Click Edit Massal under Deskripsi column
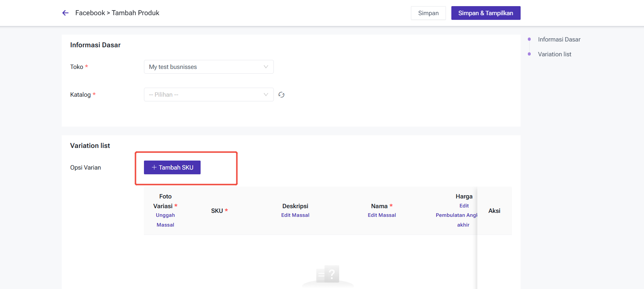This screenshot has width=644, height=289. tap(295, 215)
